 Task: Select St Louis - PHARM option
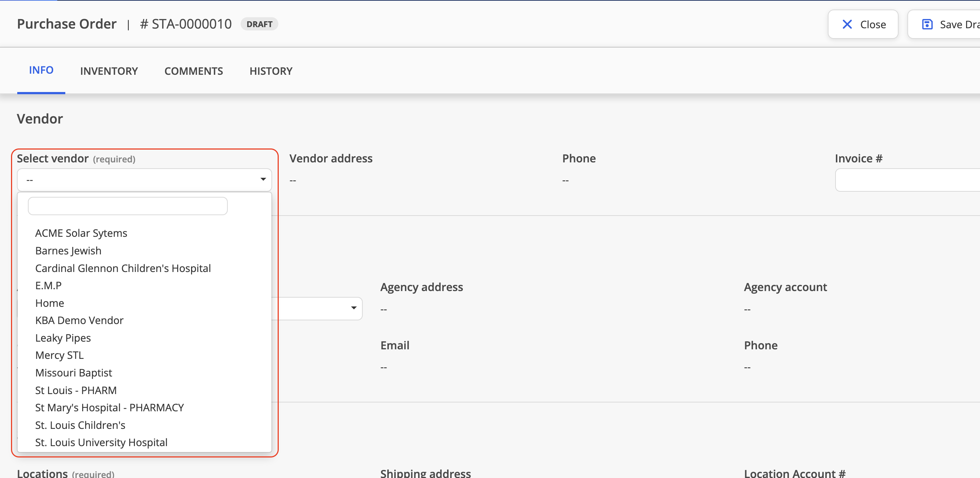click(76, 390)
